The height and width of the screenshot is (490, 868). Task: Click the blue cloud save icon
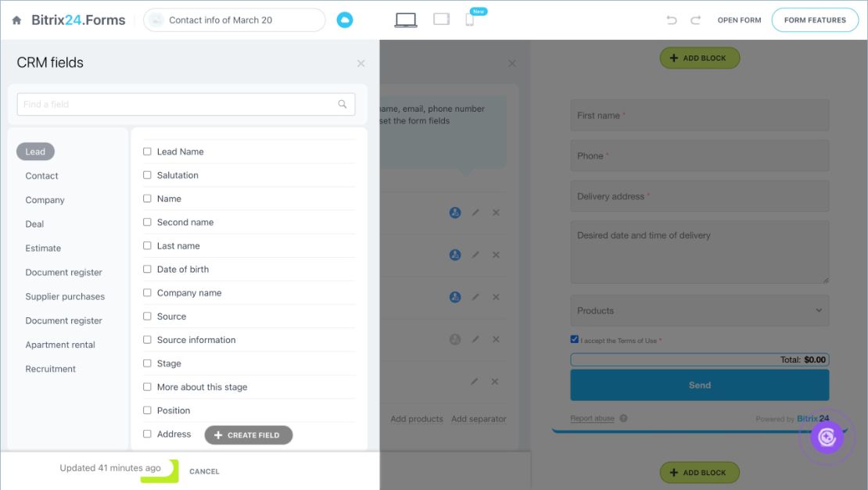344,20
